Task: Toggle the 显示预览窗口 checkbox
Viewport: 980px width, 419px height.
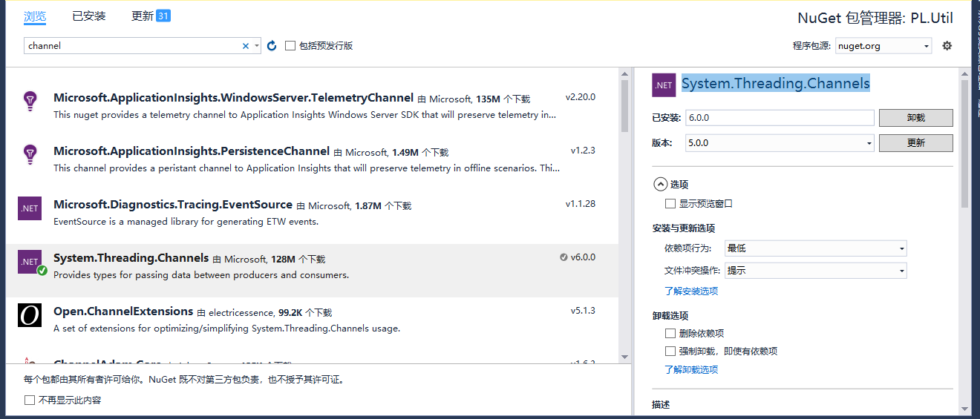Action: click(x=670, y=204)
